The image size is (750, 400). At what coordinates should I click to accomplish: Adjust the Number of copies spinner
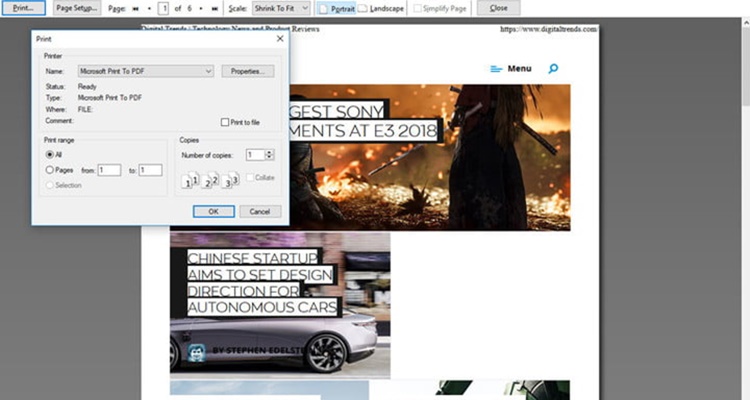269,154
